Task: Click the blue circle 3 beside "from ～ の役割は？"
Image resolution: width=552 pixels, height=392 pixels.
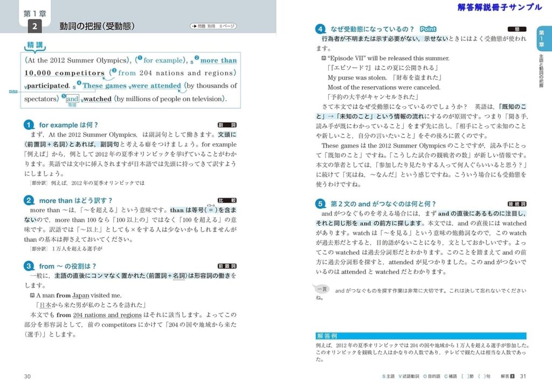Action: [29, 266]
